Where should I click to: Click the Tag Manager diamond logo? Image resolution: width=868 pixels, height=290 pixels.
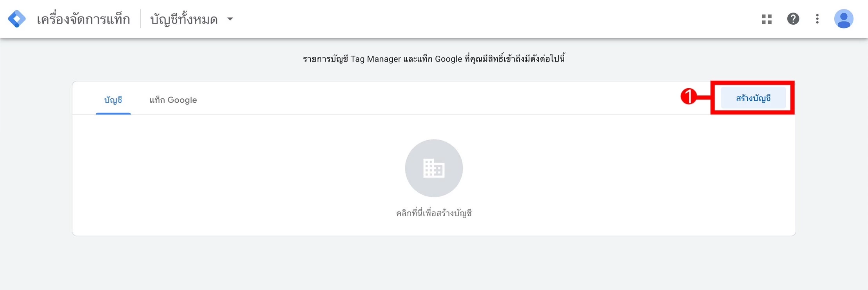[17, 19]
